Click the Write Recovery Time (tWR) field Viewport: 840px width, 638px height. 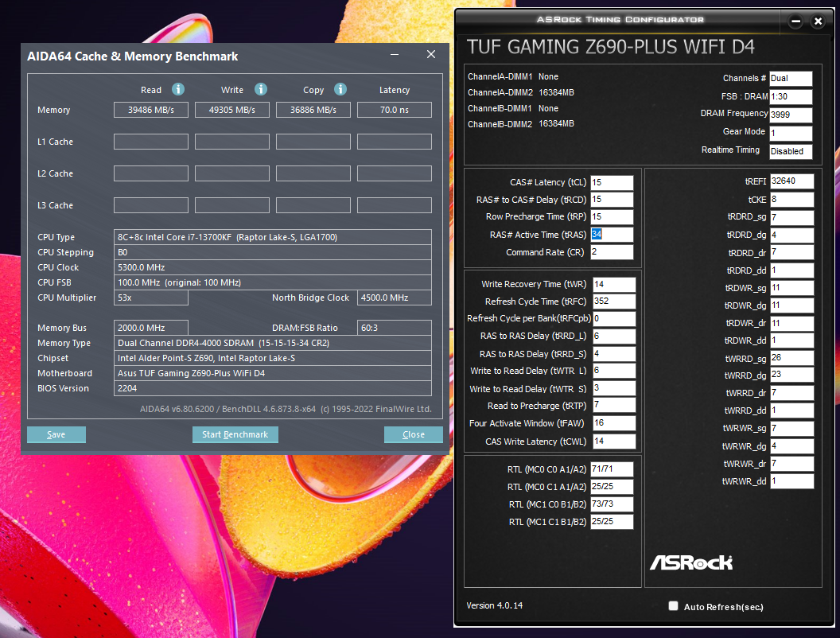614,285
